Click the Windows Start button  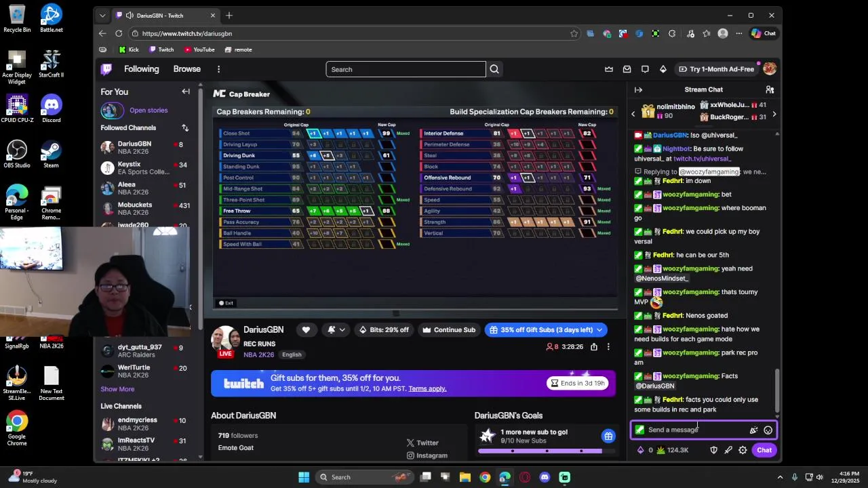tap(304, 477)
